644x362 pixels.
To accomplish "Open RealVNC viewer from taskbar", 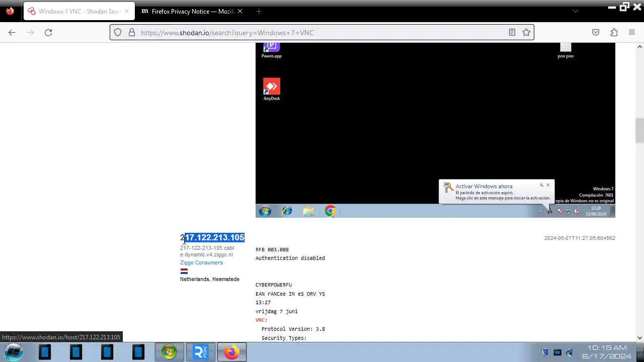I will 200,352.
